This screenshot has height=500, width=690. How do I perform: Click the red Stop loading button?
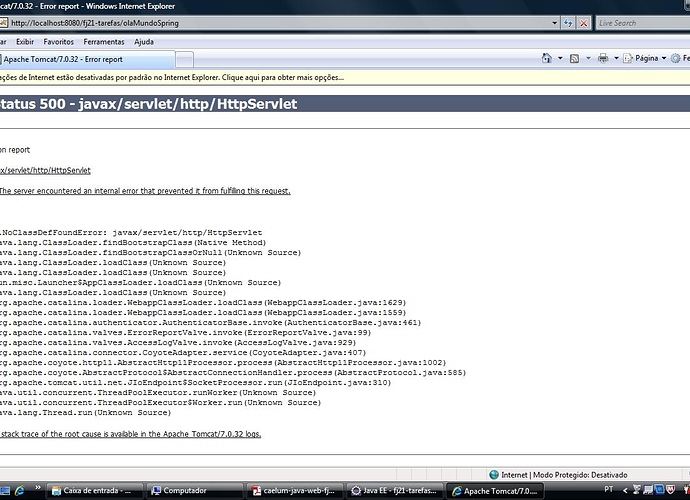pyautogui.click(x=584, y=23)
